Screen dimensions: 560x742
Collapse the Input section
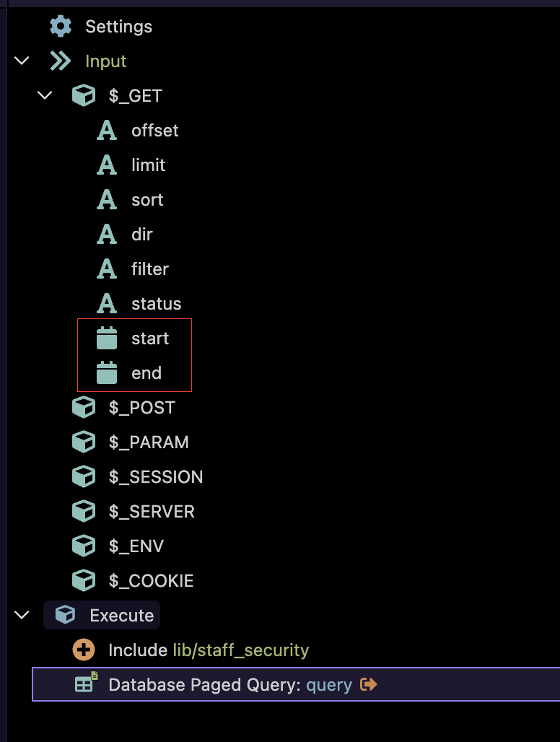[22, 61]
